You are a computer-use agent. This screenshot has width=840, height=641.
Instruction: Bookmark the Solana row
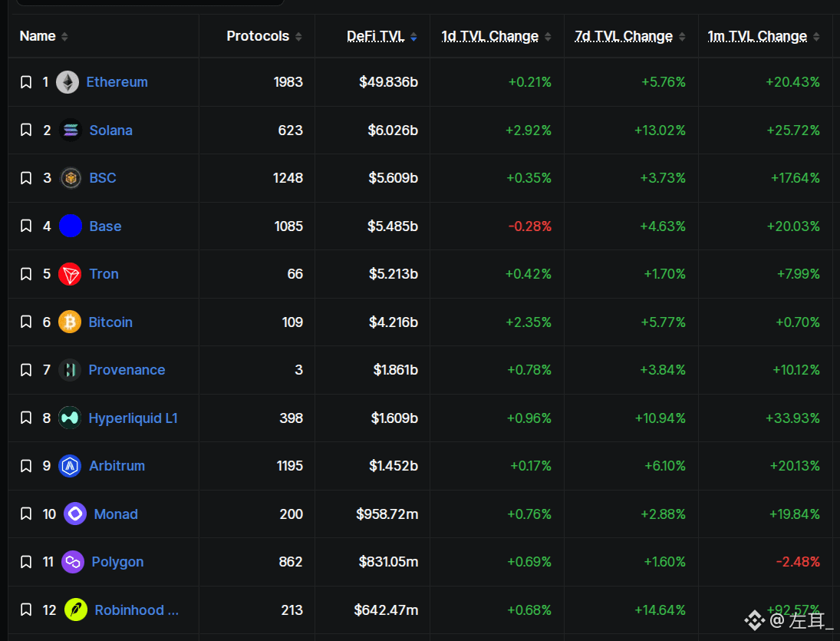tap(26, 131)
